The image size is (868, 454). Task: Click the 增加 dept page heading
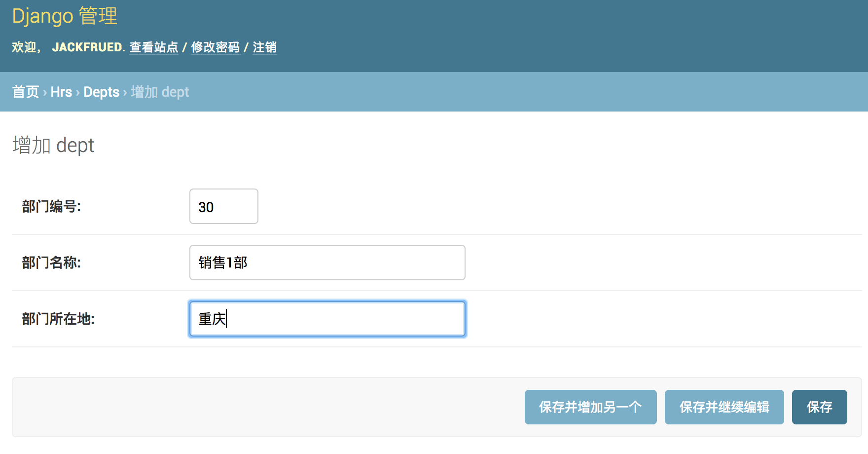click(x=53, y=146)
